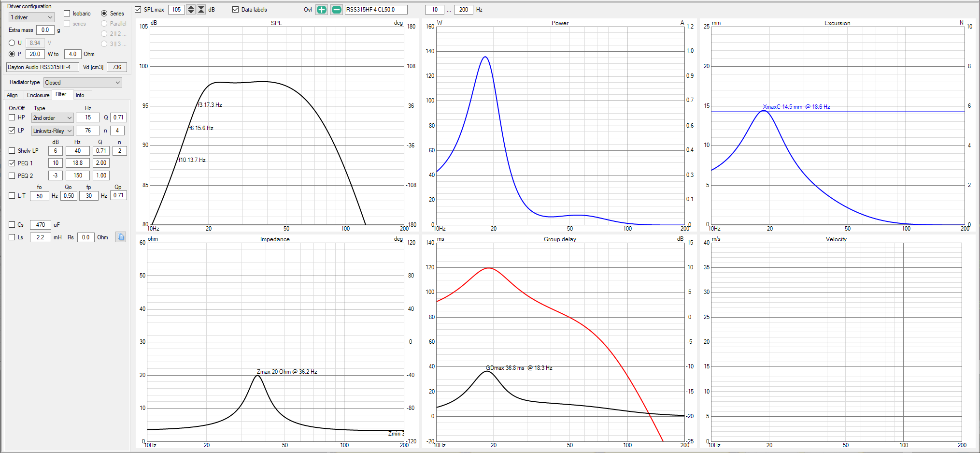This screenshot has width=980, height=453.
Task: Click the PEQ 1 gain 10 dB field
Action: [x=56, y=163]
